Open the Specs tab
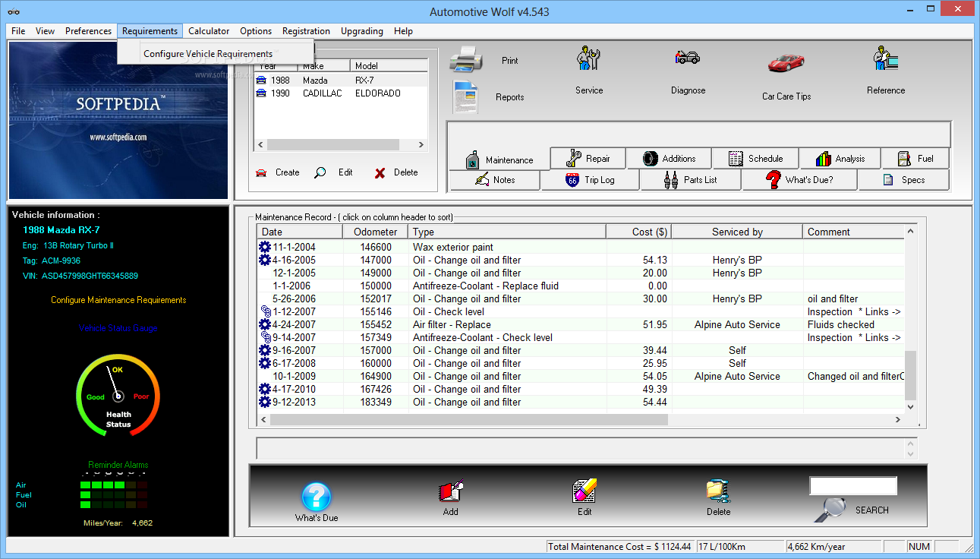This screenshot has height=559, width=980. click(903, 180)
